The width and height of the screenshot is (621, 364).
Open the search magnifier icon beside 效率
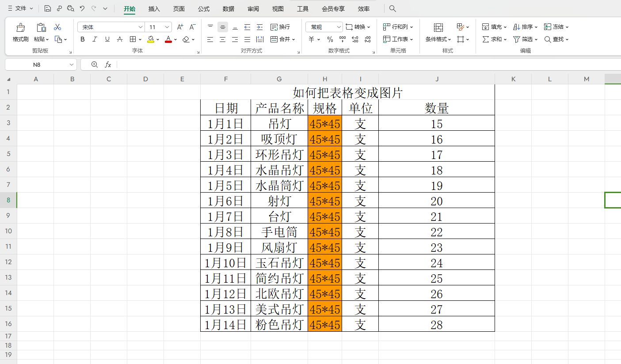pyautogui.click(x=392, y=9)
